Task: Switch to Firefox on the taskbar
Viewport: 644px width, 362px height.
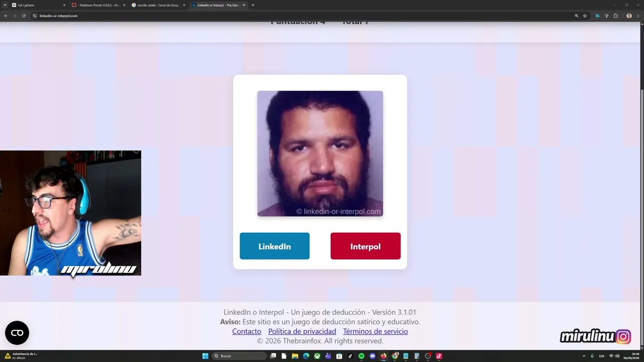Action: pos(383,356)
